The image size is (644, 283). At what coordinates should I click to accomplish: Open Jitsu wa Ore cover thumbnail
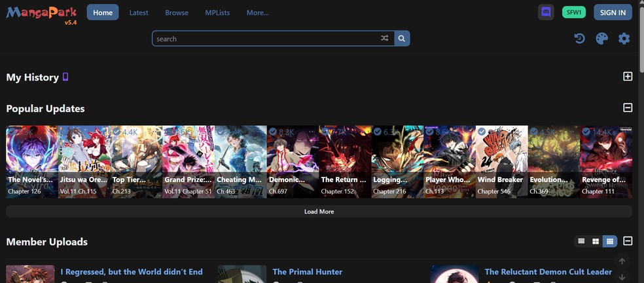click(x=84, y=162)
